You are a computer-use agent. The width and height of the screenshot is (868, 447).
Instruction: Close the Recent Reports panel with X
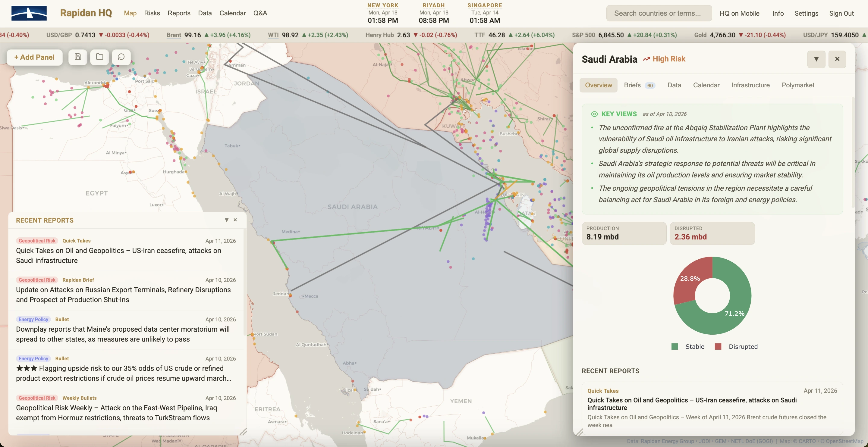pos(235,220)
